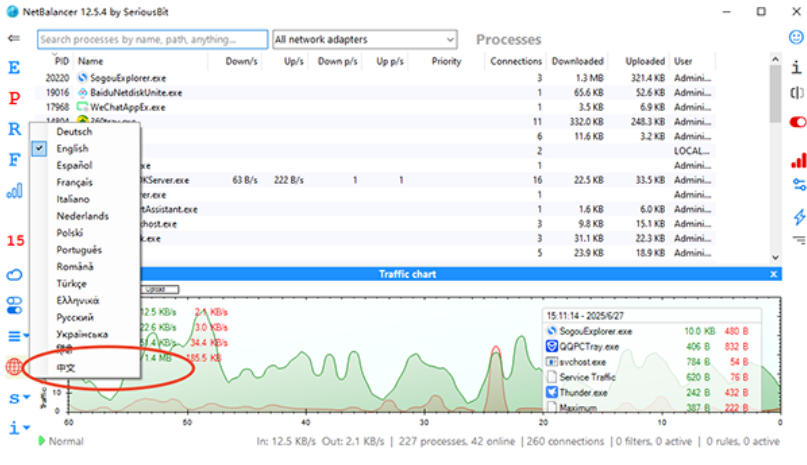This screenshot has width=807, height=465.
Task: Choose 中文 from the language menu
Action: coord(66,367)
